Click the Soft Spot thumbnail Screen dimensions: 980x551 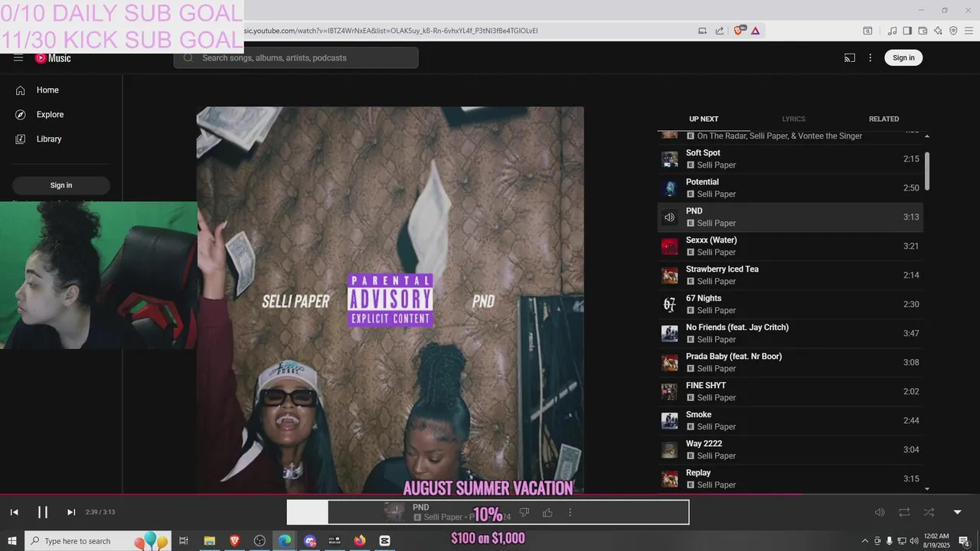click(x=670, y=159)
